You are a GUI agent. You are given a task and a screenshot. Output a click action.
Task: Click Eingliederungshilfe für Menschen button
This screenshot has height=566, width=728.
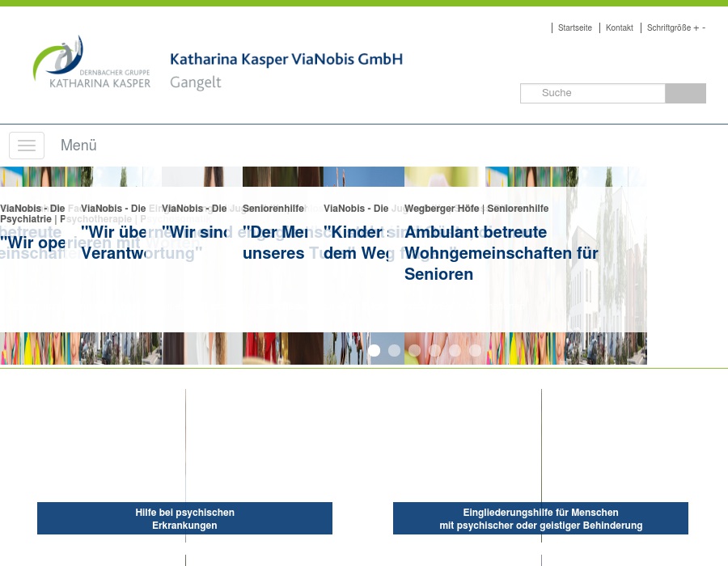pyautogui.click(x=540, y=518)
